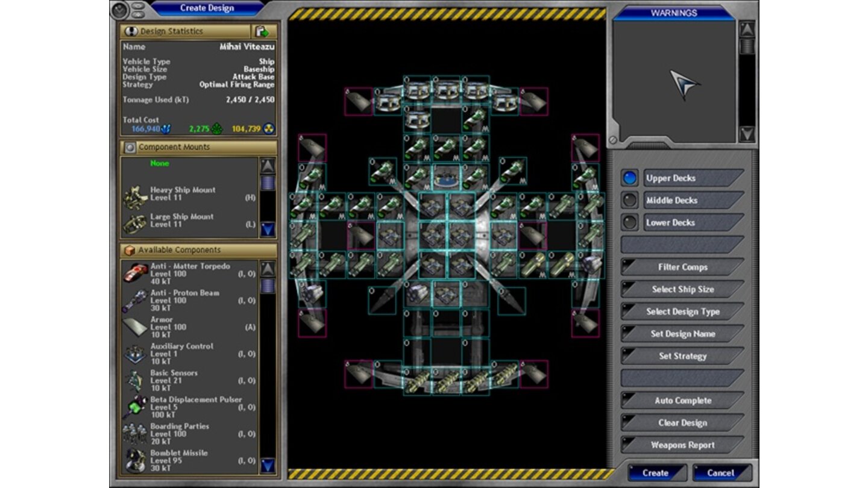The height and width of the screenshot is (488, 868).
Task: Click the Optimal Firing Range strategy value
Action: [x=237, y=85]
